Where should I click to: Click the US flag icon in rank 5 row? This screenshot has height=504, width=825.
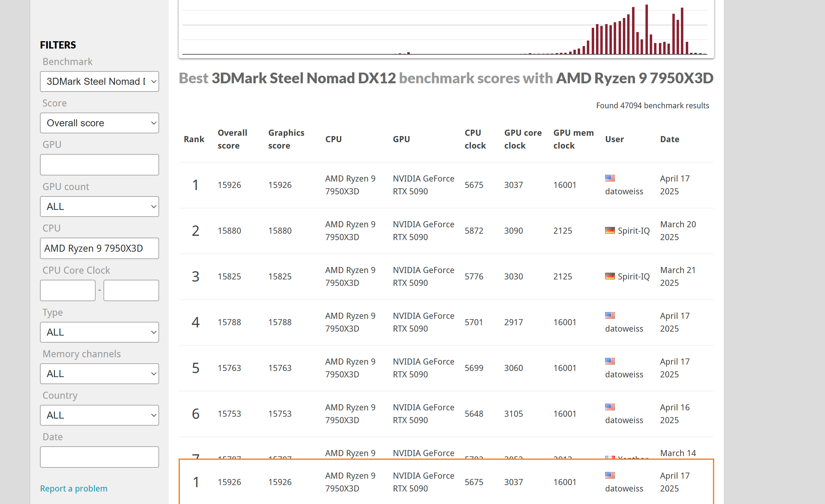[610, 361]
